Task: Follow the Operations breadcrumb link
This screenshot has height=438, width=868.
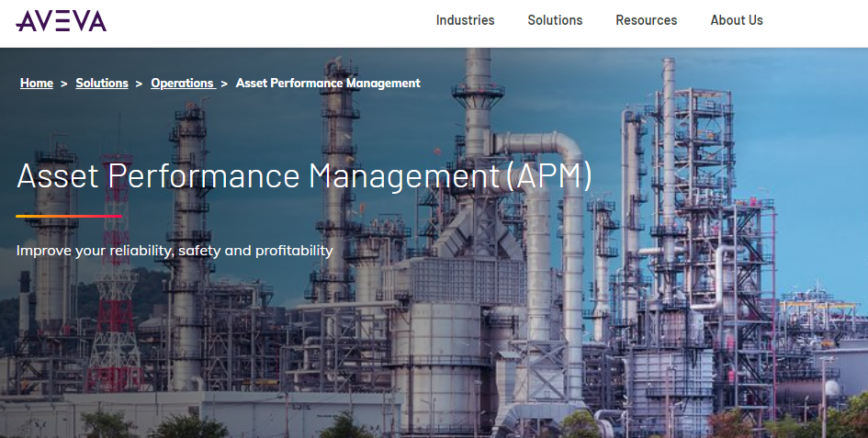Action: click(x=183, y=83)
